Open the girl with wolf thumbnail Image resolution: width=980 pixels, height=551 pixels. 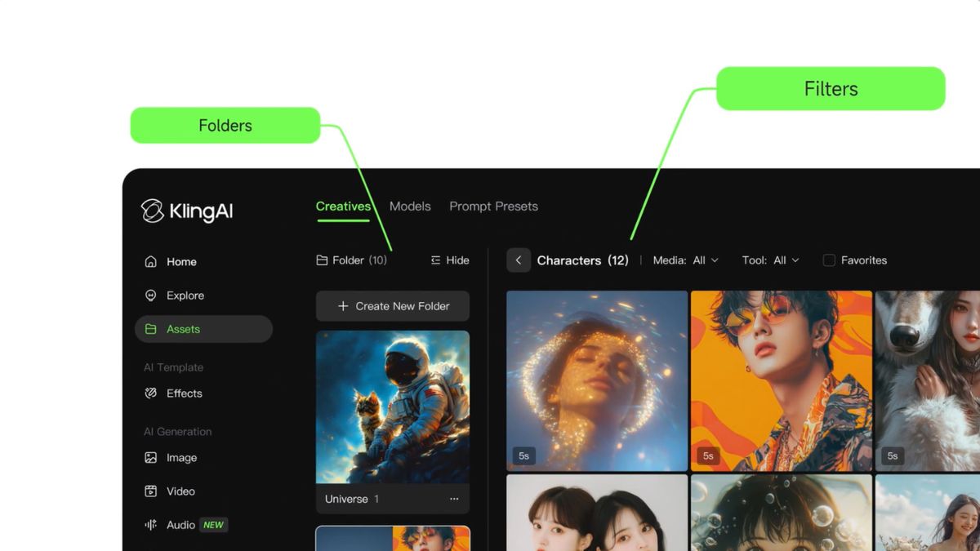coord(928,381)
